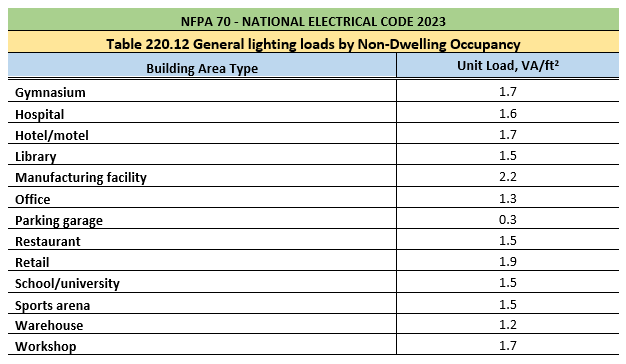Click the 1.5 value for School/university
Screen dimensions: 626x364
tap(508, 283)
